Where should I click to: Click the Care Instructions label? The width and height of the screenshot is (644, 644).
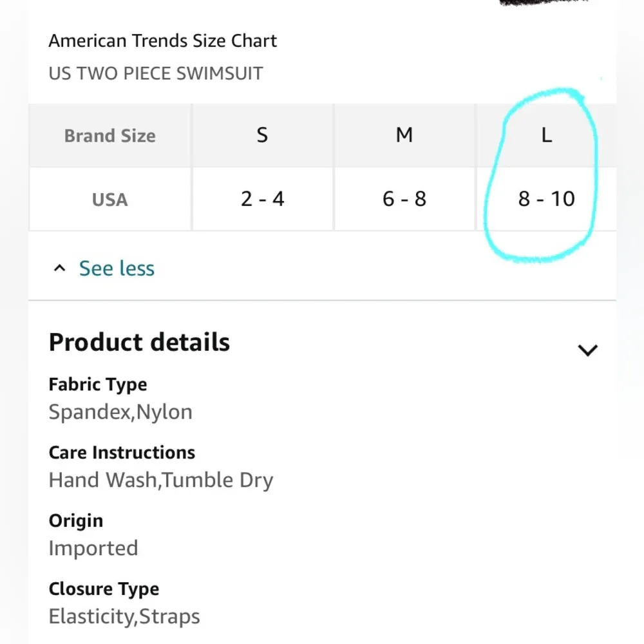(x=122, y=452)
